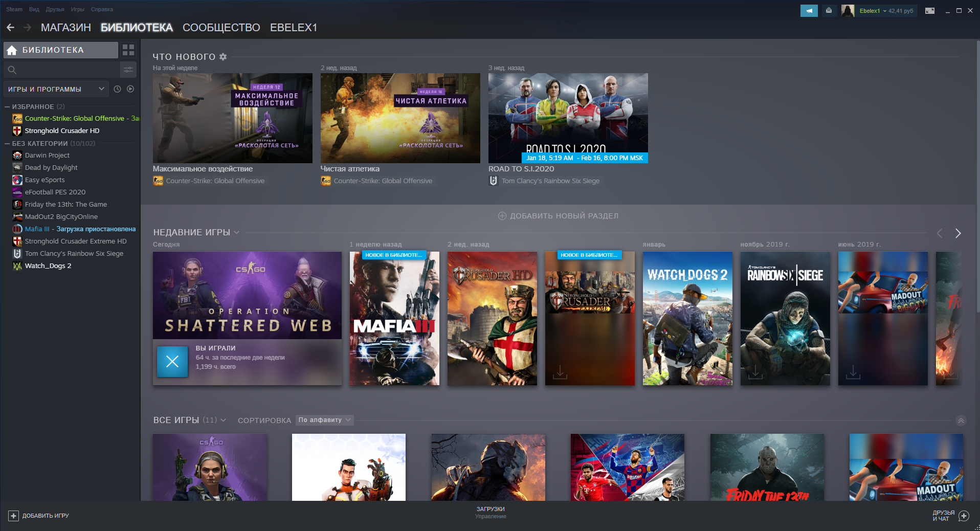Viewport: 980px width, 531px height.
Task: Click the forward navigation arrow
Action: [x=28, y=28]
